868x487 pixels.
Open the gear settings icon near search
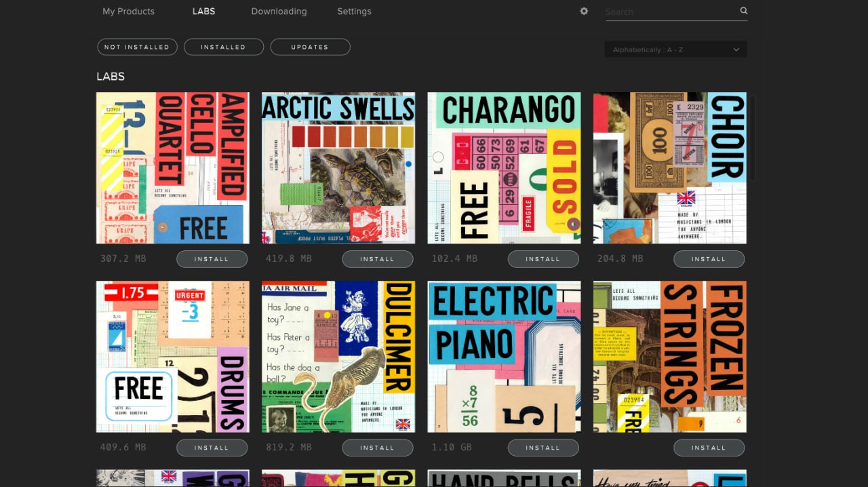click(x=584, y=11)
